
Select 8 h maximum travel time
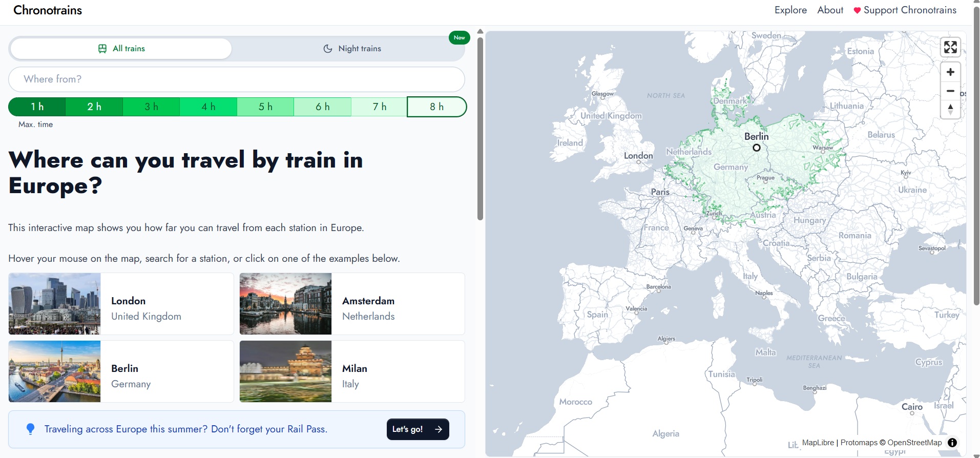(436, 107)
